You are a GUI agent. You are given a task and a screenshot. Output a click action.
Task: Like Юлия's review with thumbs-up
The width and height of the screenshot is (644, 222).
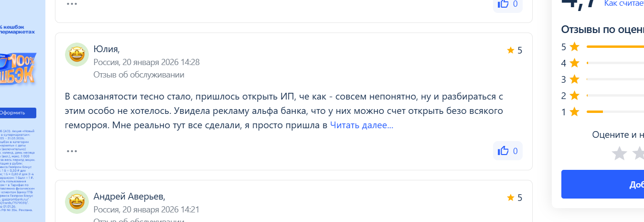tap(507, 151)
